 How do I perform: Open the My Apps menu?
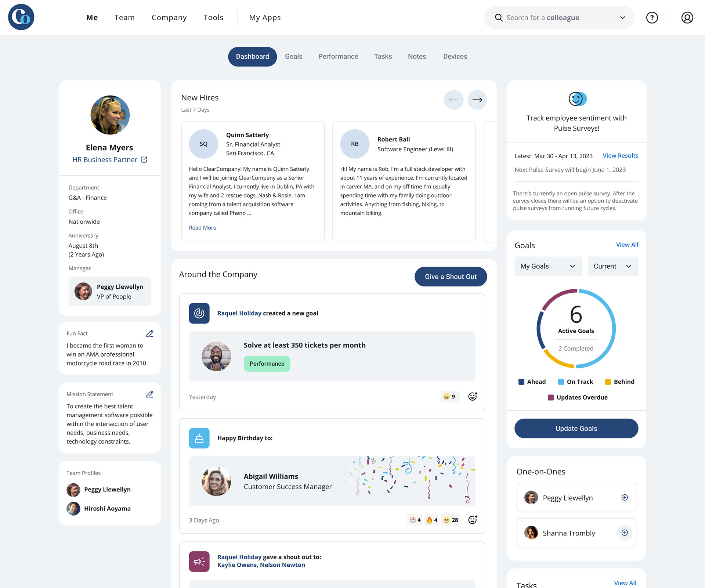265,18
